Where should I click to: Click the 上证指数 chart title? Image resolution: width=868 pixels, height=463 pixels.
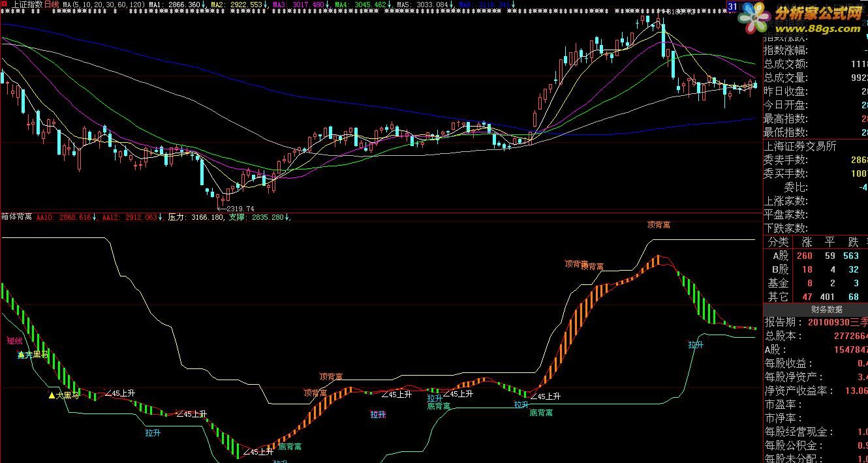[27, 4]
